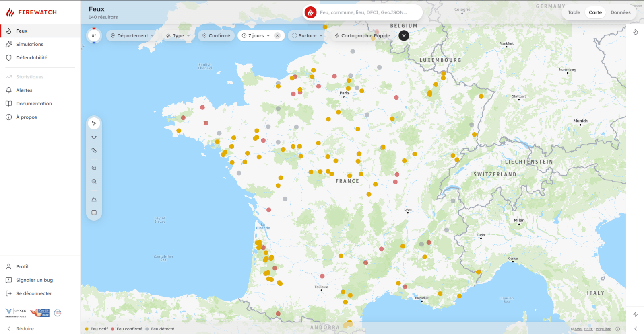Expand the Département dropdown filter
644x334 pixels.
[x=132, y=35]
